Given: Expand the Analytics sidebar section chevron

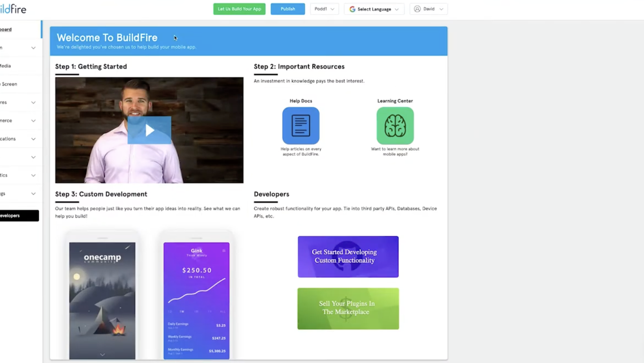Looking at the screenshot, I should (x=33, y=175).
